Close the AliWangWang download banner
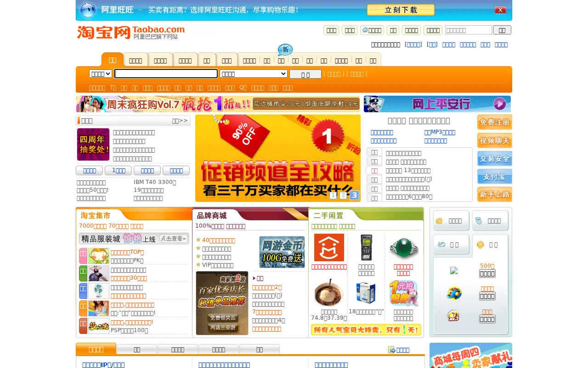The height and width of the screenshot is (368, 588). 500,10
